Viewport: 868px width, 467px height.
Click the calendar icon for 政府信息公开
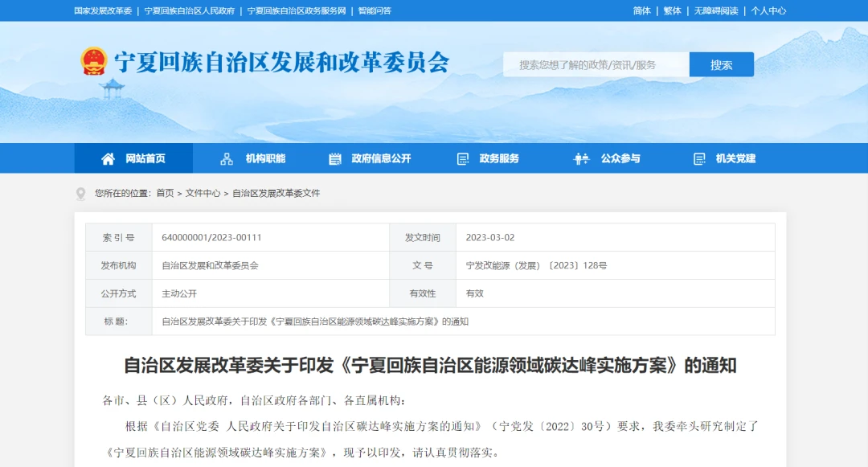335,159
